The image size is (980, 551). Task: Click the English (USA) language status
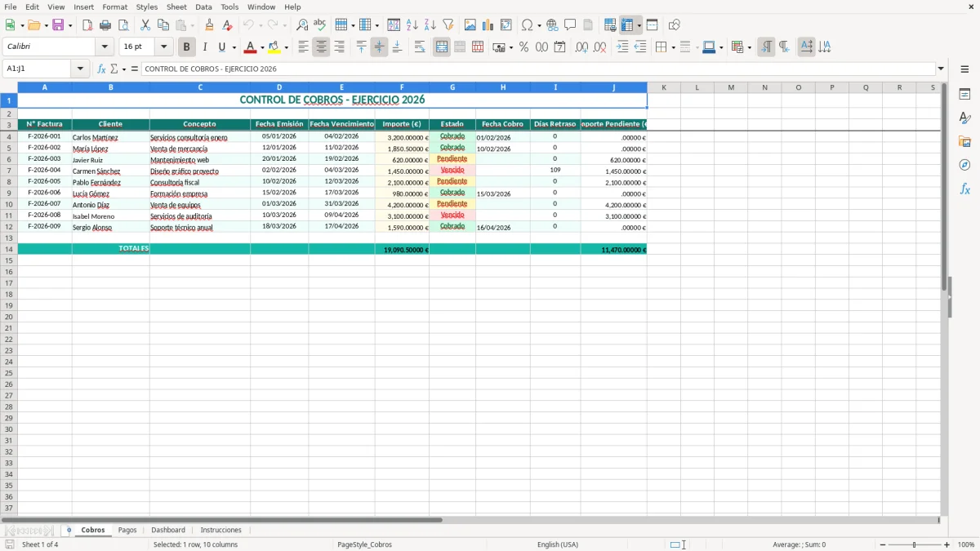pyautogui.click(x=558, y=544)
